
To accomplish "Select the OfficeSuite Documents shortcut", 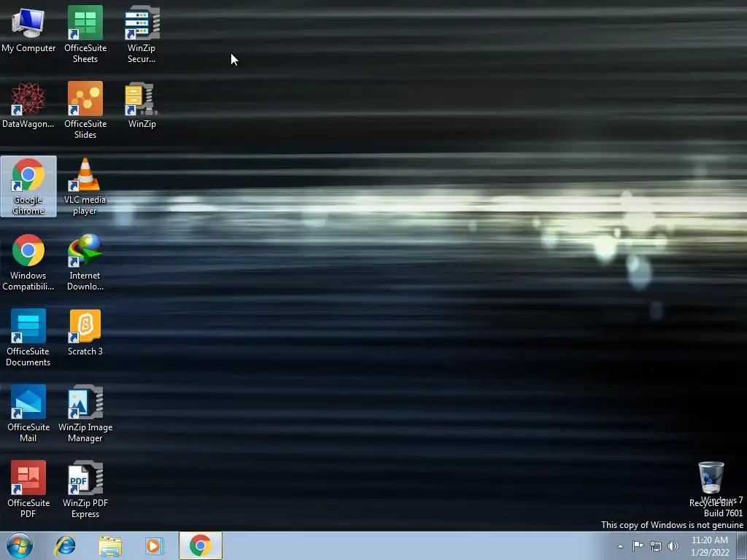I will (28, 338).
